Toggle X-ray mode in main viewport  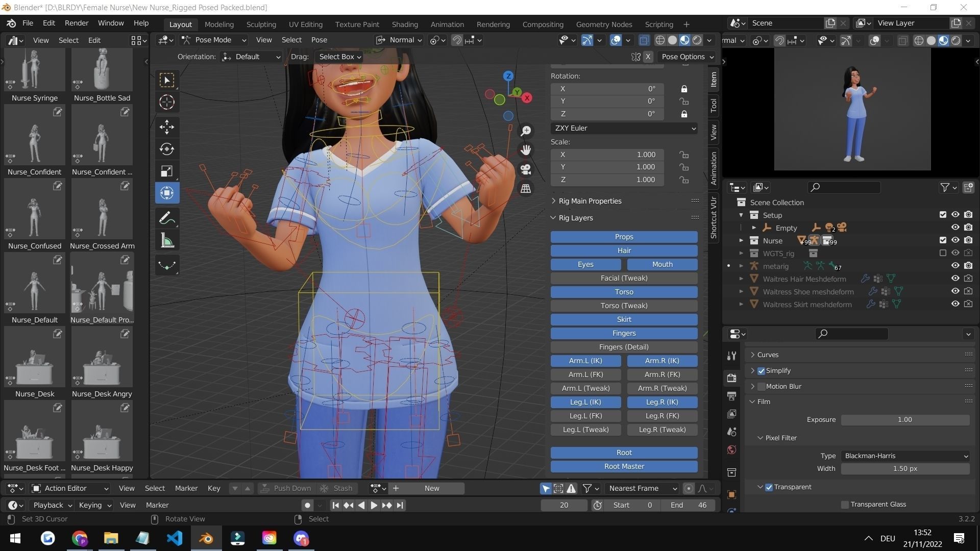click(x=644, y=40)
